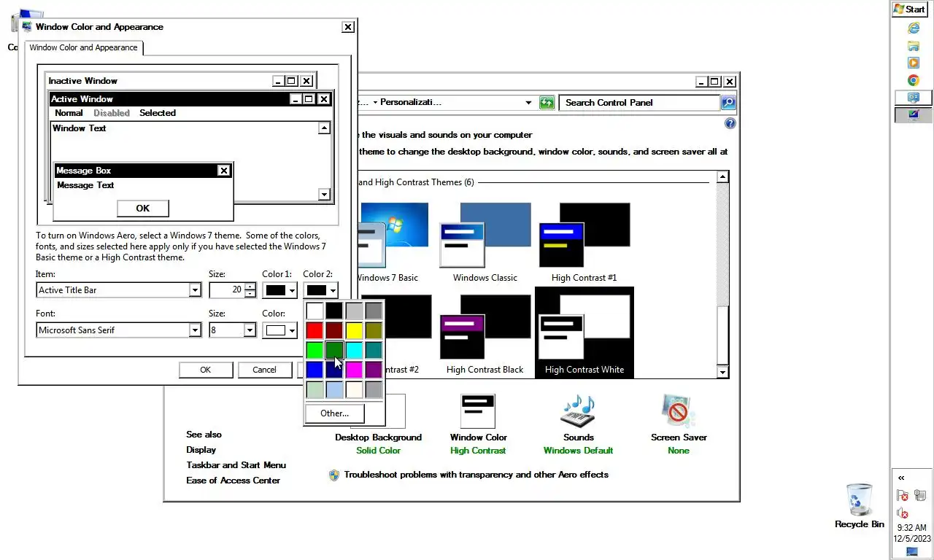
Task: Launch Windows Media Player from taskbar
Action: point(913,63)
